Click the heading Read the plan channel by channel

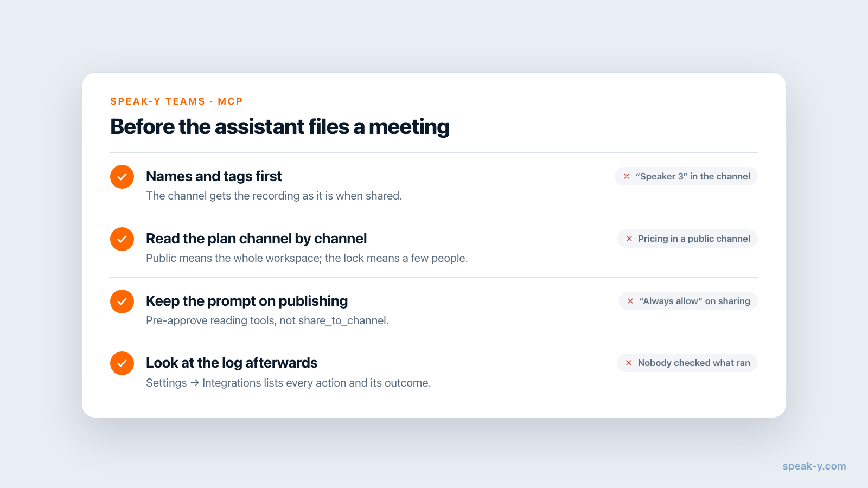(x=256, y=239)
